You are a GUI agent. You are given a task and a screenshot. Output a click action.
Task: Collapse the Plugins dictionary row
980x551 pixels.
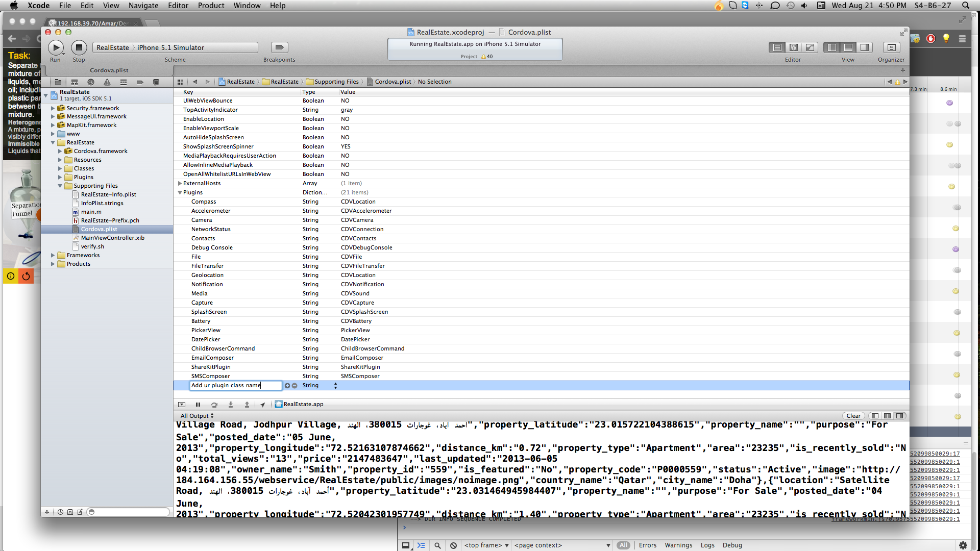point(180,192)
